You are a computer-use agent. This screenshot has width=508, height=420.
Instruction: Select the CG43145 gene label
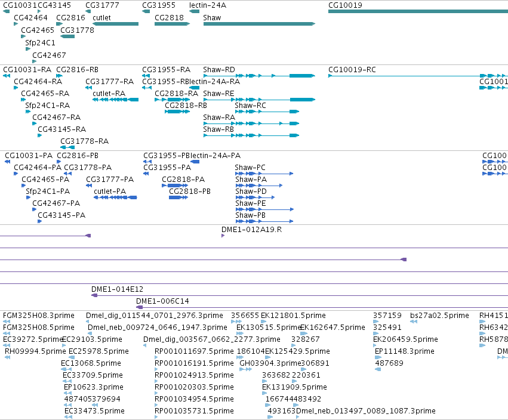pos(54,5)
